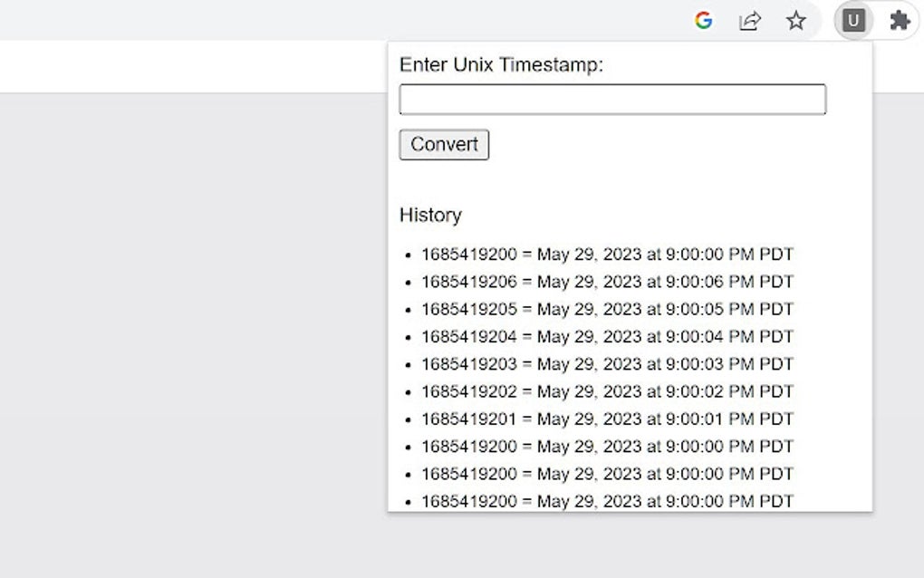Pick the history entry for 1685419203
The height and width of the screenshot is (578, 924).
tap(607, 364)
